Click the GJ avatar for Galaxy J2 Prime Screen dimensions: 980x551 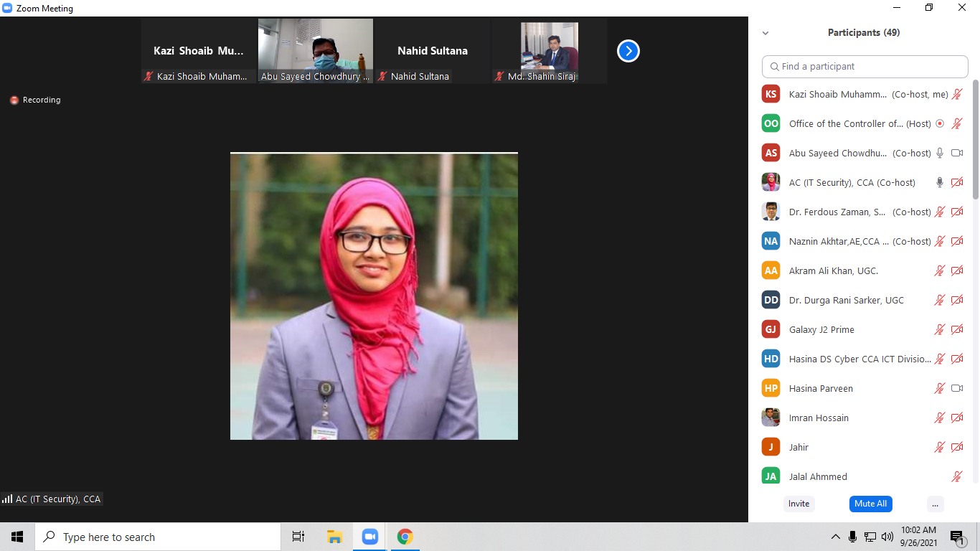[x=771, y=329]
